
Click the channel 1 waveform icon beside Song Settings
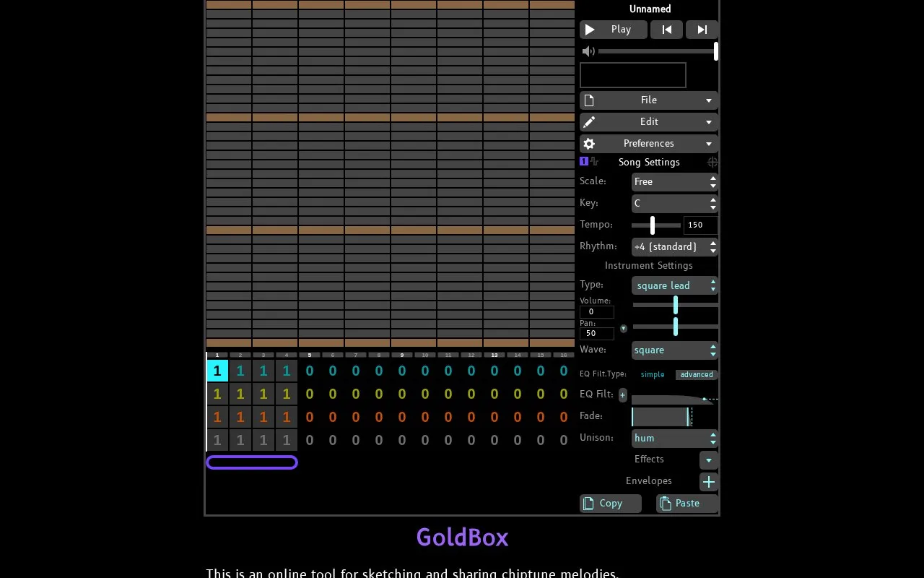589,162
